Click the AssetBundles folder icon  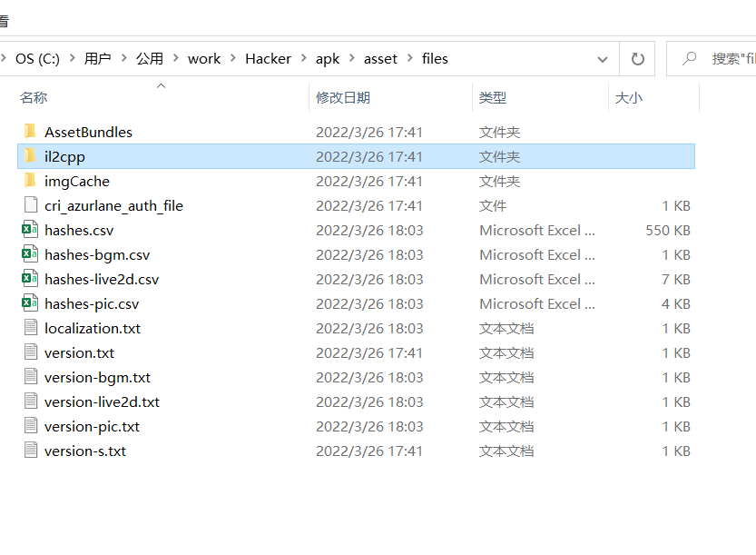tap(30, 132)
